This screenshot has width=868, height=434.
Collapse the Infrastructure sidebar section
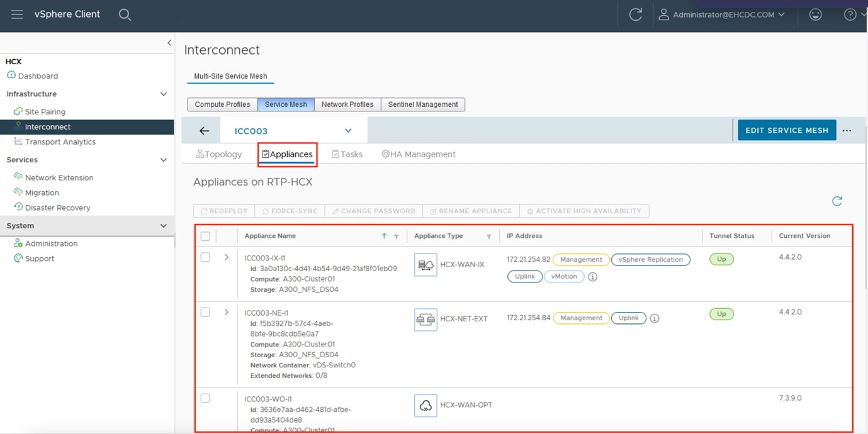tap(164, 94)
